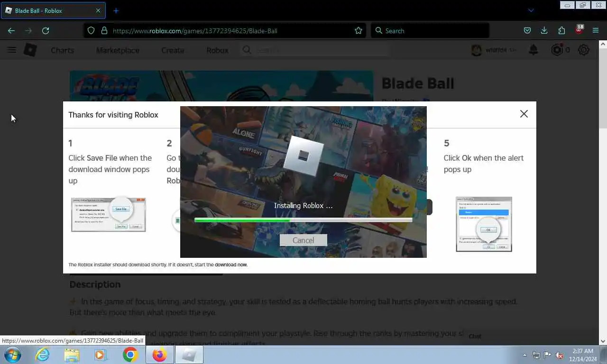Close the Blade Ball browser tab
607x364 pixels.
pyautogui.click(x=98, y=10)
